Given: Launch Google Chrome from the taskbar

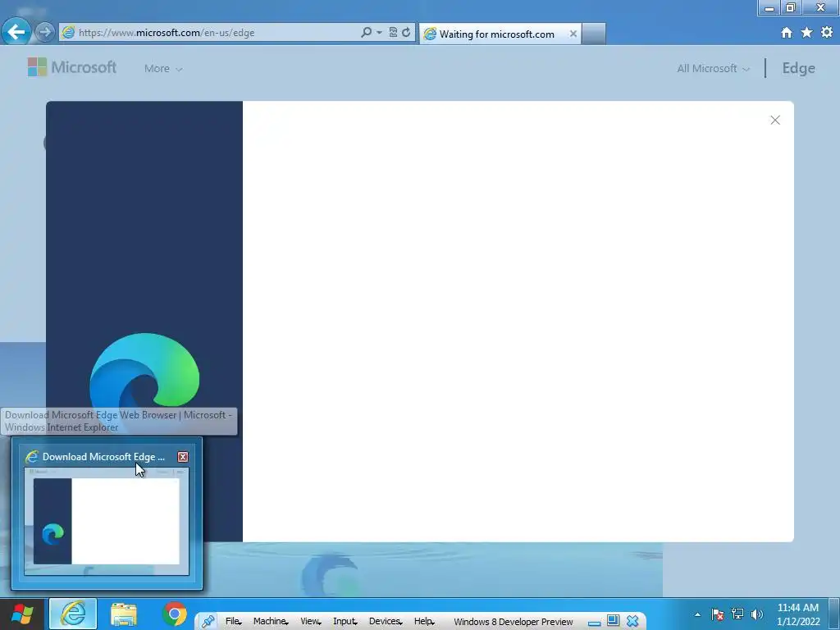Looking at the screenshot, I should click(175, 614).
